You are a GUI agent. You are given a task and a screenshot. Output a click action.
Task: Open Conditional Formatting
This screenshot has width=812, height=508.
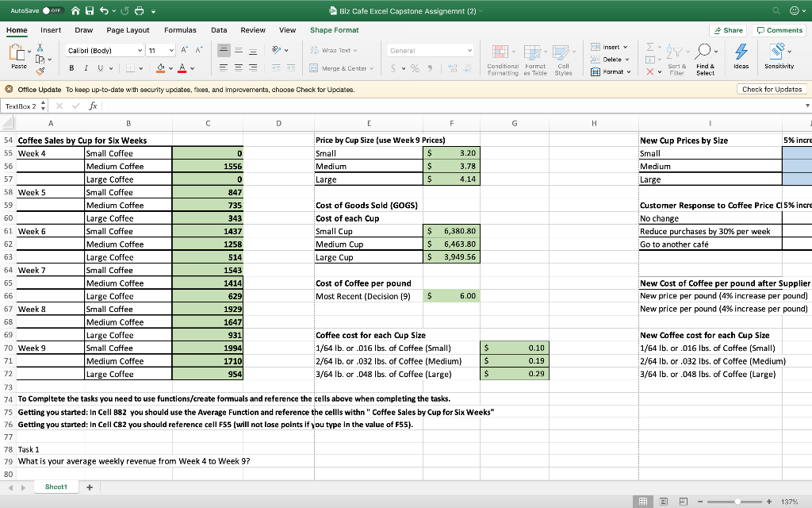[x=502, y=60]
